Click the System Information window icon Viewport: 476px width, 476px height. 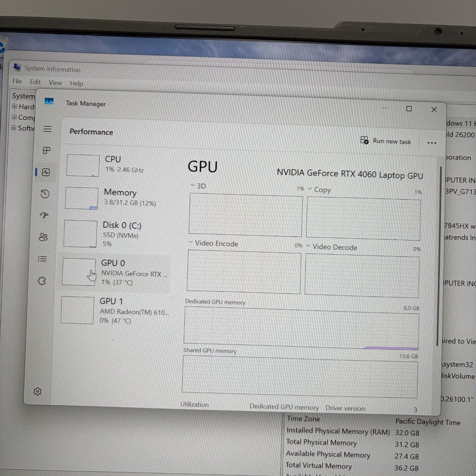(x=17, y=67)
